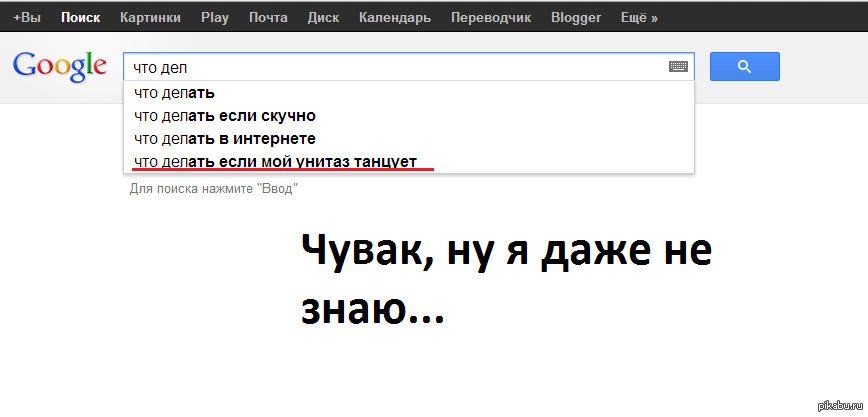This screenshot has height=417, width=868.
Task: Choose suggestion 'что делать если скучно'
Action: tap(409, 116)
